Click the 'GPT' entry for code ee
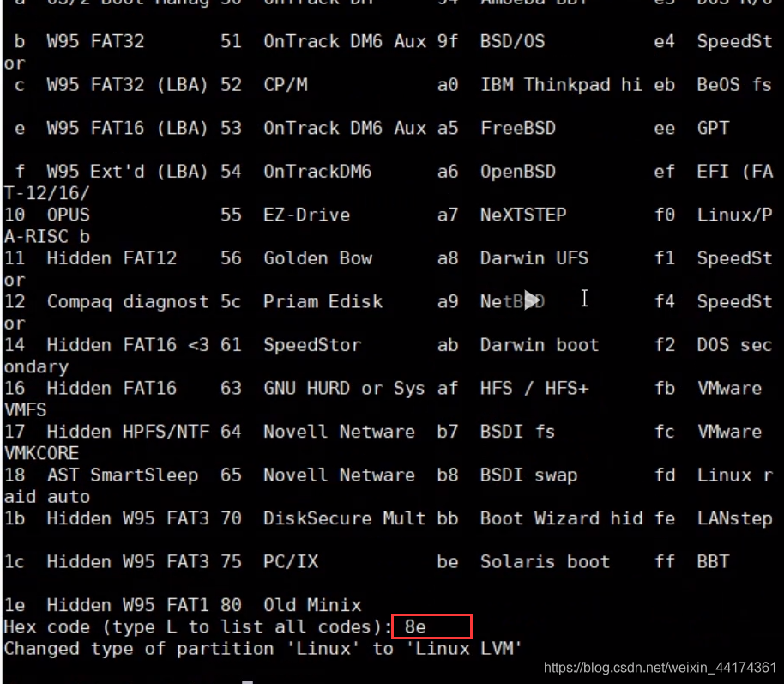Screen dimensions: 784x684 click(714, 128)
